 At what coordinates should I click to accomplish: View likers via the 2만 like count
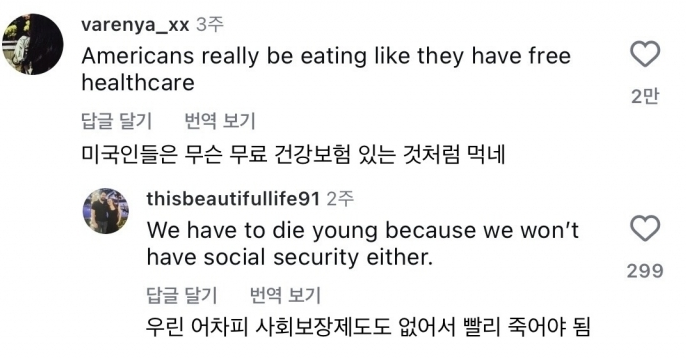coord(645,96)
